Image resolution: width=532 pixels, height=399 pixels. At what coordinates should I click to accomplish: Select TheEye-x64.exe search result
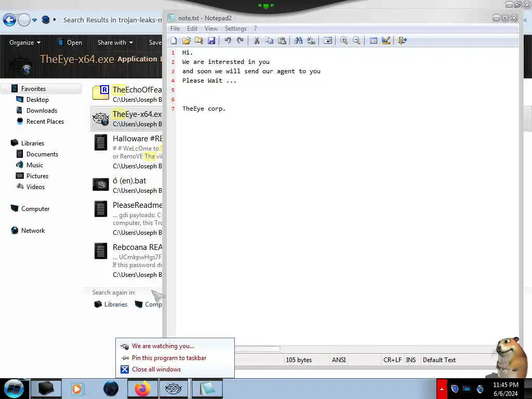tap(127, 119)
